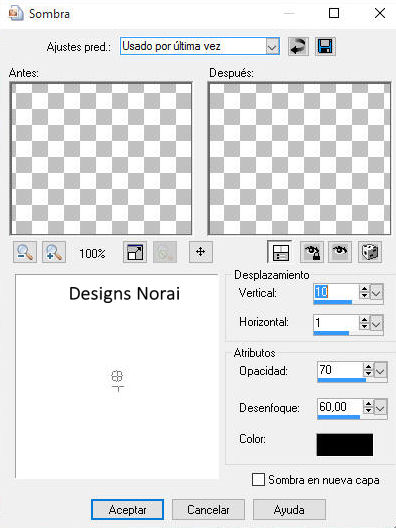This screenshot has height=528, width=396.
Task: Click the greyed-out icon beside the fit button
Action: [165, 252]
